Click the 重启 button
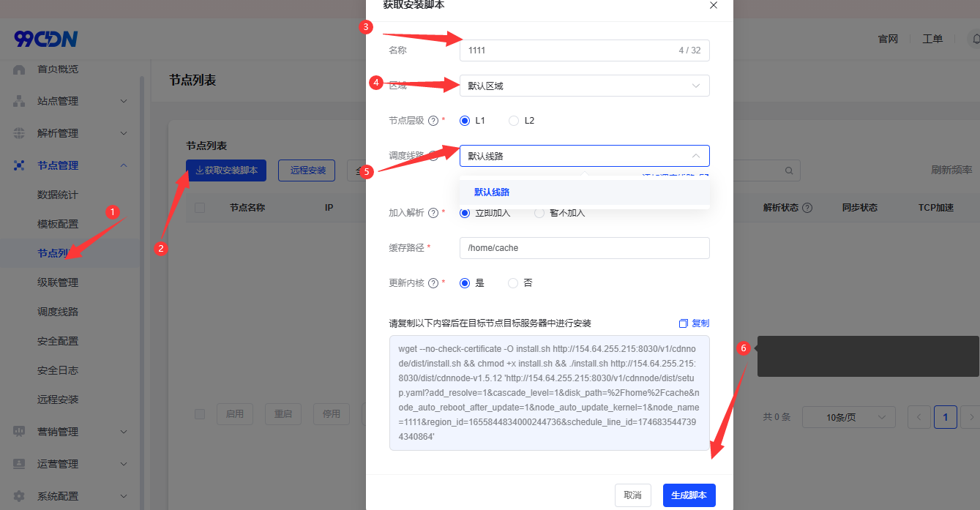Image resolution: width=980 pixels, height=510 pixels. (283, 414)
